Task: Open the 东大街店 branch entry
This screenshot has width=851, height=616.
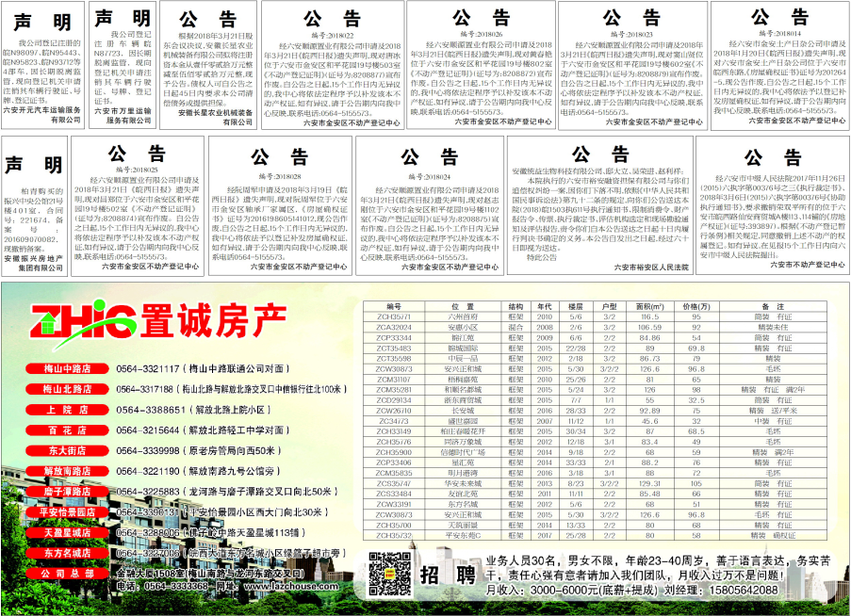Action: [65, 450]
